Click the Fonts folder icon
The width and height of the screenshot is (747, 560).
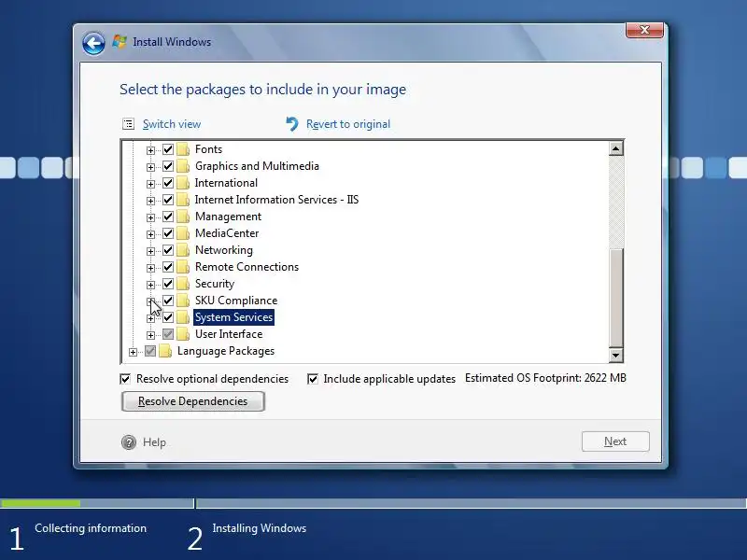tap(183, 149)
